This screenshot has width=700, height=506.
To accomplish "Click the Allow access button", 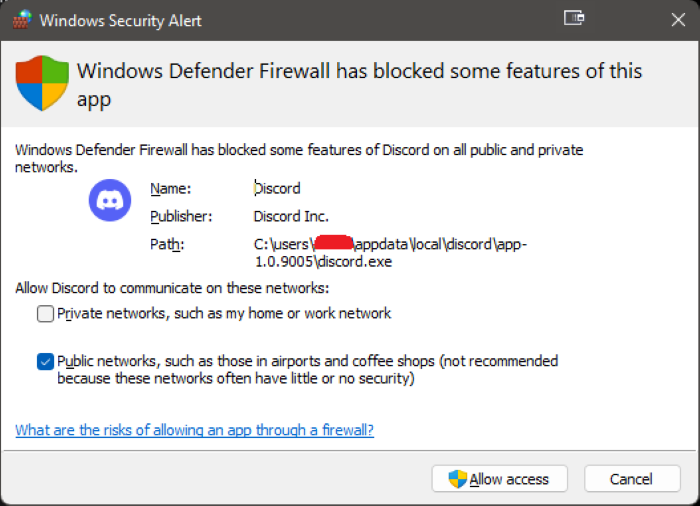I will click(x=500, y=479).
